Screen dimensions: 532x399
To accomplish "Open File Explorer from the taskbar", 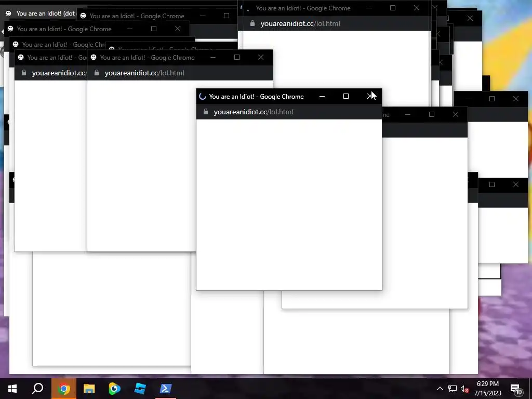I will tap(89, 389).
